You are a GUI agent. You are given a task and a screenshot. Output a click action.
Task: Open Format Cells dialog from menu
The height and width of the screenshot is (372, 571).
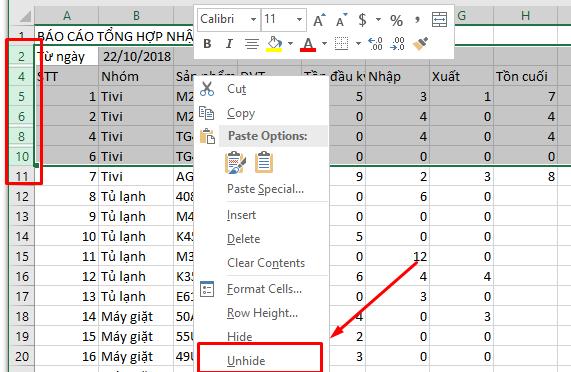click(x=264, y=289)
